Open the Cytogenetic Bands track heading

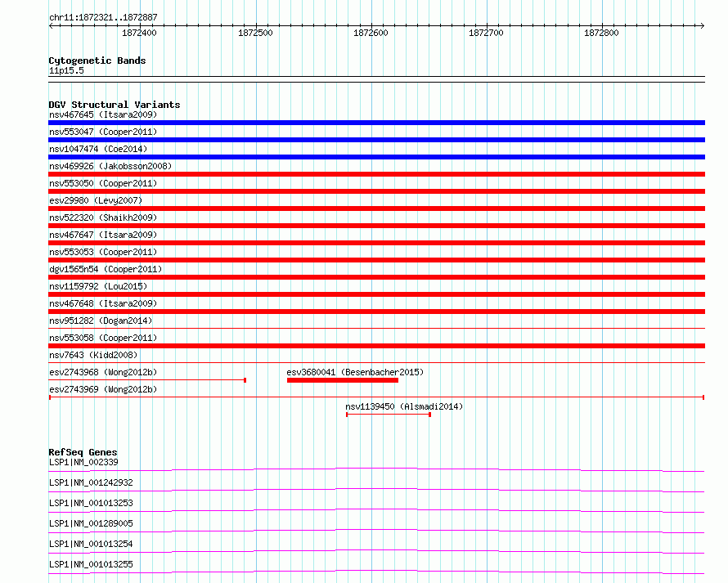point(97,61)
